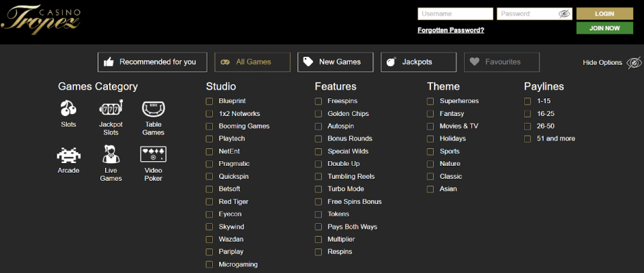Select the Arcade invader icon

point(69,155)
